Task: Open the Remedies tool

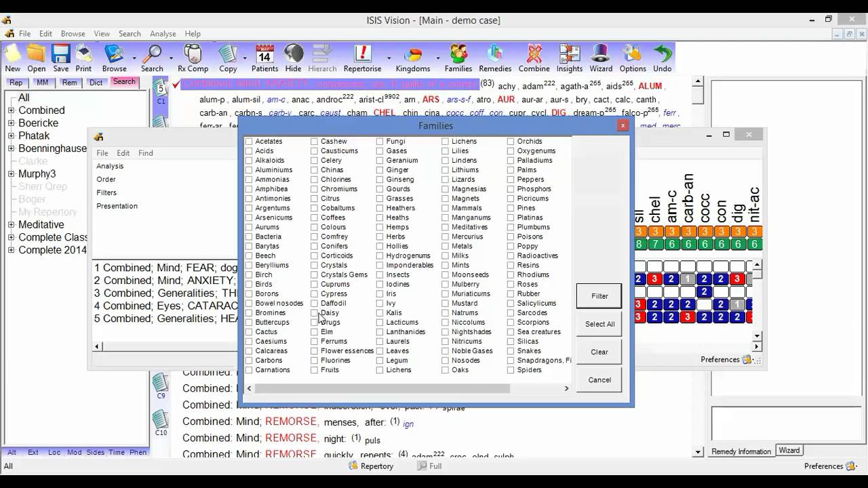Action: click(x=495, y=58)
